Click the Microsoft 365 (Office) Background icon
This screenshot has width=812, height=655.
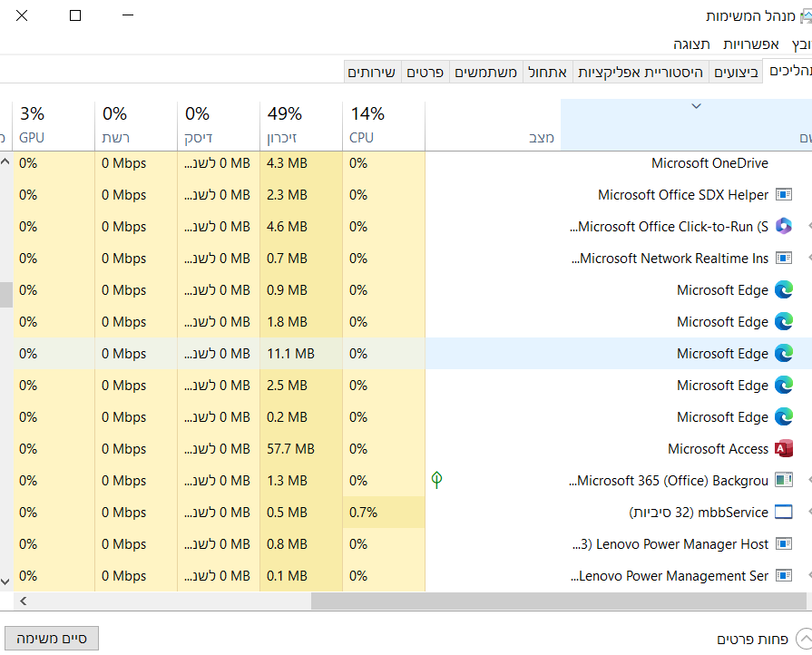[x=784, y=481]
